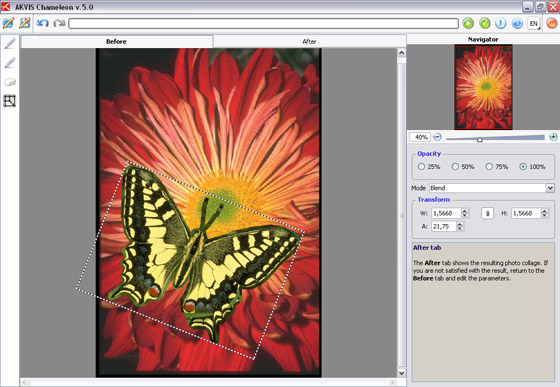
Task: Click the Transform group label
Action: 434,200
